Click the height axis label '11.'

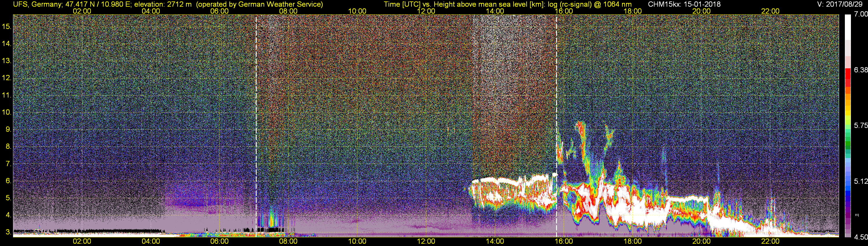click(x=7, y=95)
